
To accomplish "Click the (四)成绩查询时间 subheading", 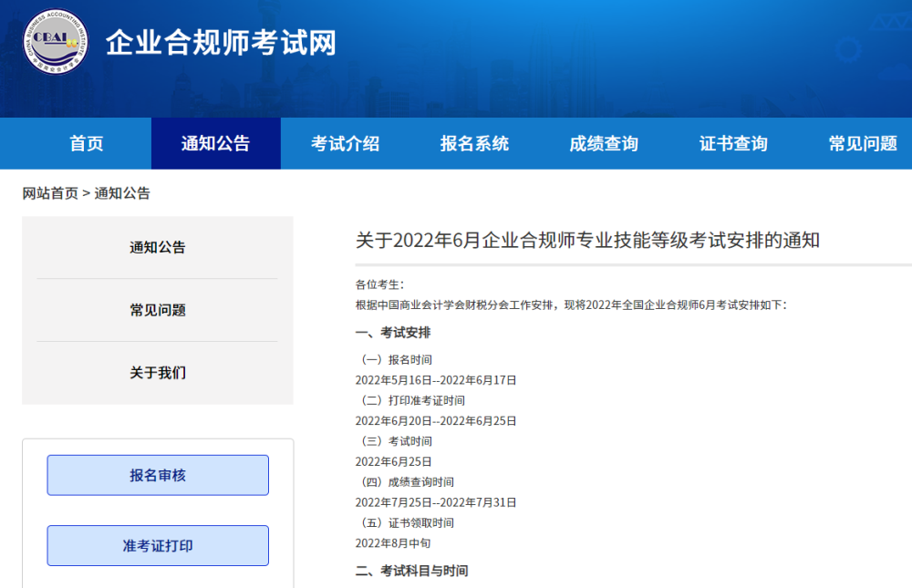I will [x=407, y=482].
